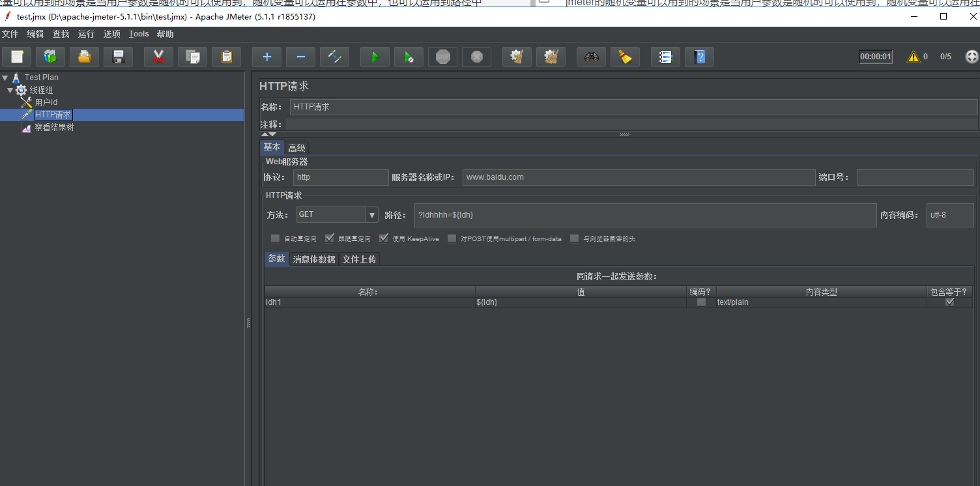Image resolution: width=980 pixels, height=486 pixels.
Task: Open the 查找 menu
Action: pyautogui.click(x=61, y=34)
